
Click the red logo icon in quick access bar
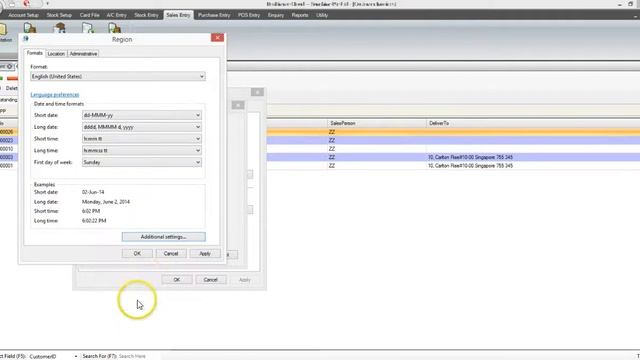[x=26, y=4]
